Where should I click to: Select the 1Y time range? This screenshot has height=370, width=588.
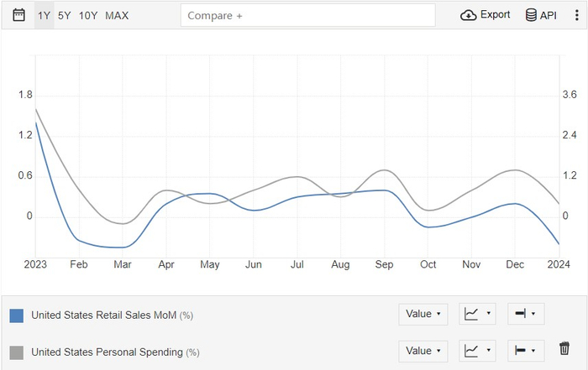44,15
